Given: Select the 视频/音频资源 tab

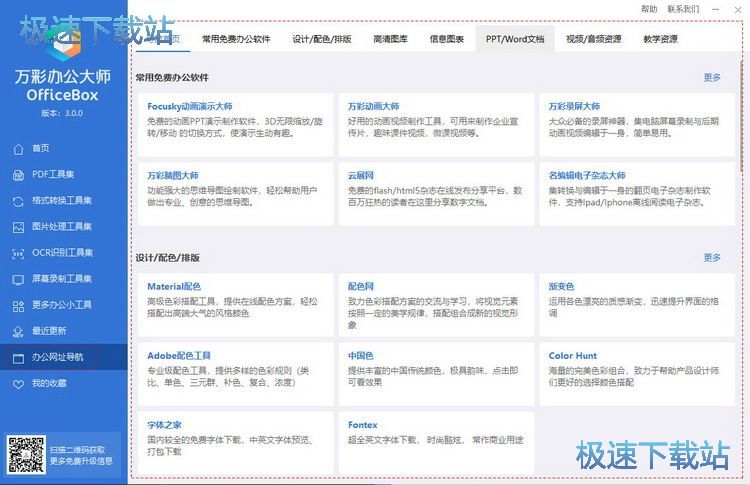Looking at the screenshot, I should click(x=594, y=39).
